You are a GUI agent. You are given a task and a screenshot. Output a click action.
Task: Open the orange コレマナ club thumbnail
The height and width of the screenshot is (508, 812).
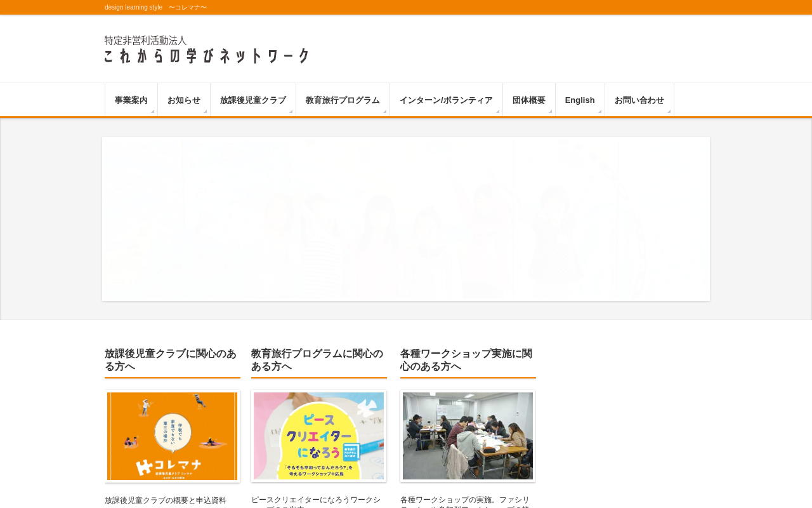pyautogui.click(x=173, y=436)
